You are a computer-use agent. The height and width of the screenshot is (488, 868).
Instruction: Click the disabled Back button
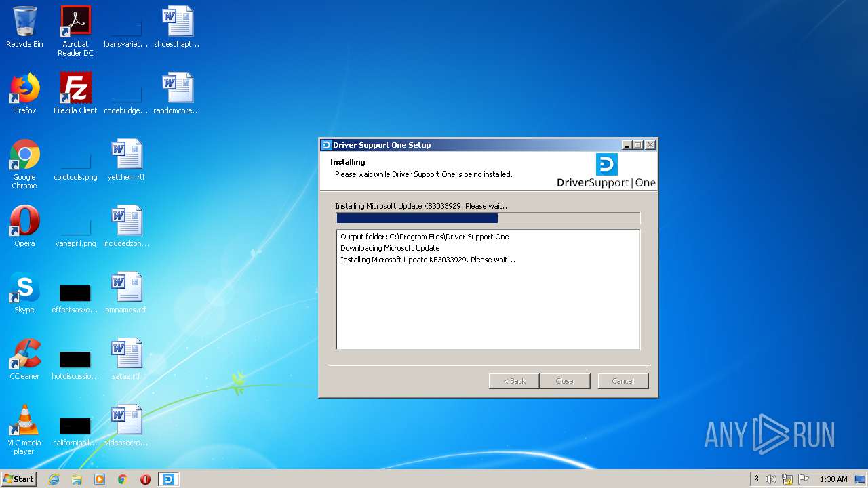point(514,381)
